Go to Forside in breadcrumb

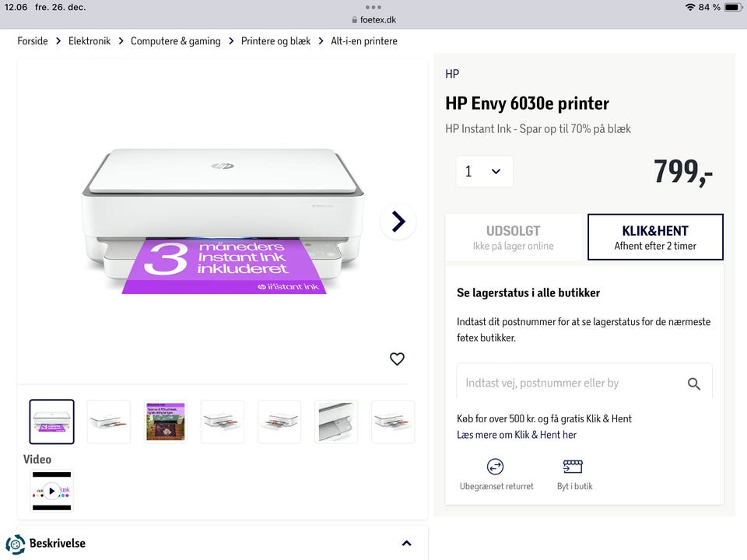point(33,41)
